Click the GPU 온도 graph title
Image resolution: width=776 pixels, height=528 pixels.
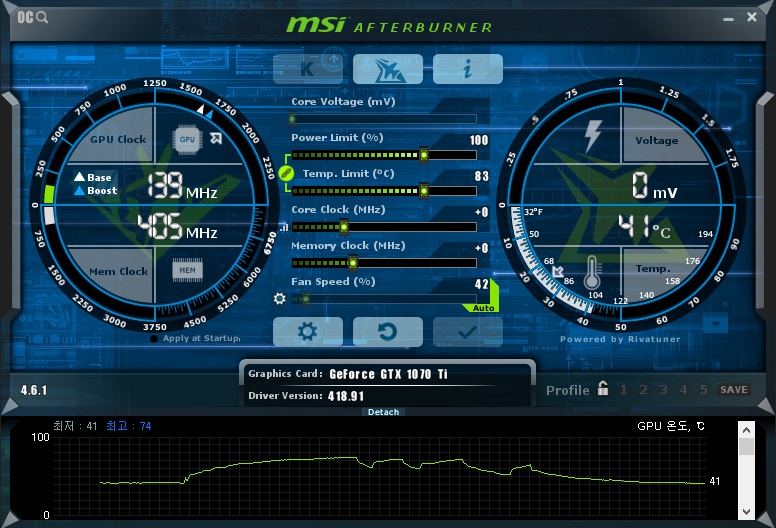coord(671,426)
